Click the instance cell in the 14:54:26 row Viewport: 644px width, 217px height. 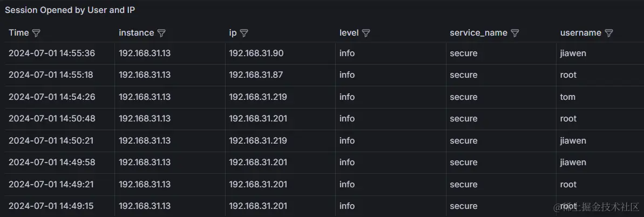pyautogui.click(x=145, y=97)
